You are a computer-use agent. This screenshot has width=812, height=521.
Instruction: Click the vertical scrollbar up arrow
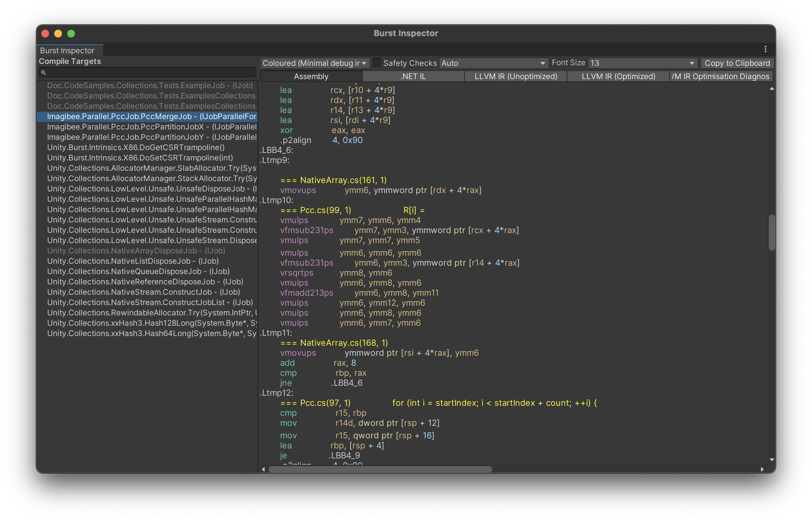coord(772,89)
